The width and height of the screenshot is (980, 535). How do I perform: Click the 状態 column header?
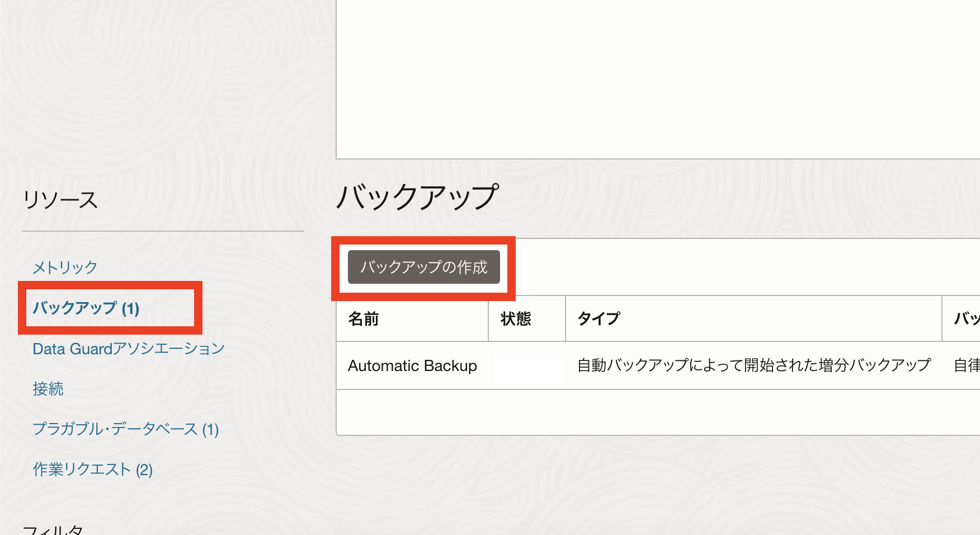(x=516, y=319)
